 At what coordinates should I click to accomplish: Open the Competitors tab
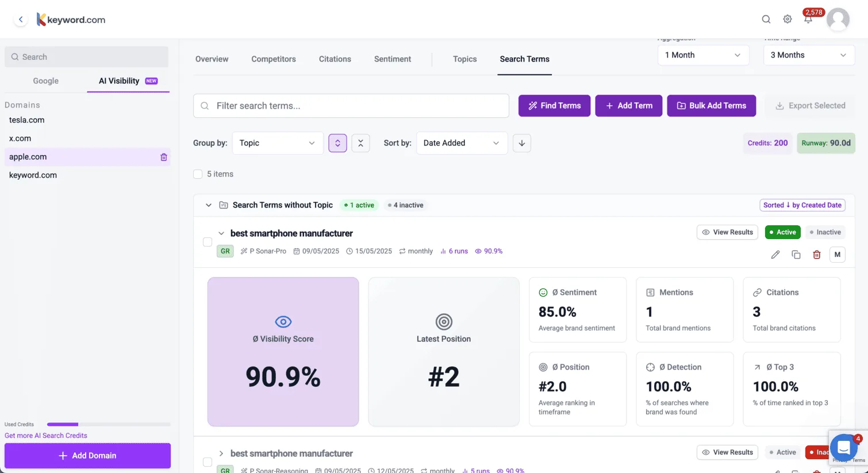274,59
